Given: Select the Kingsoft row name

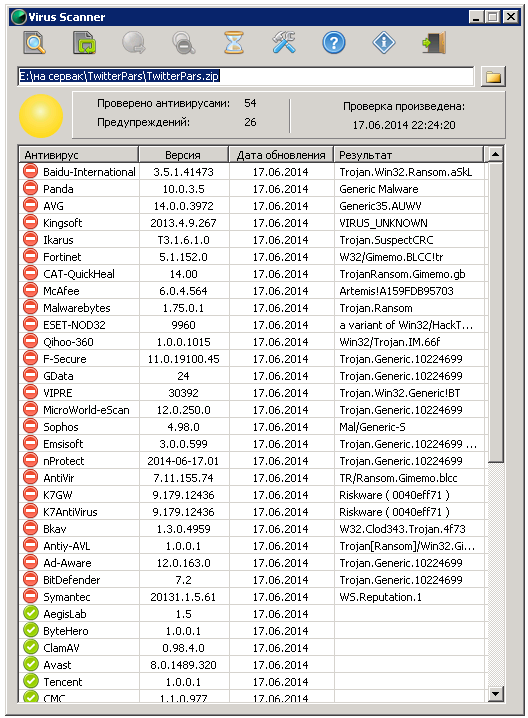Looking at the screenshot, I should (62, 223).
